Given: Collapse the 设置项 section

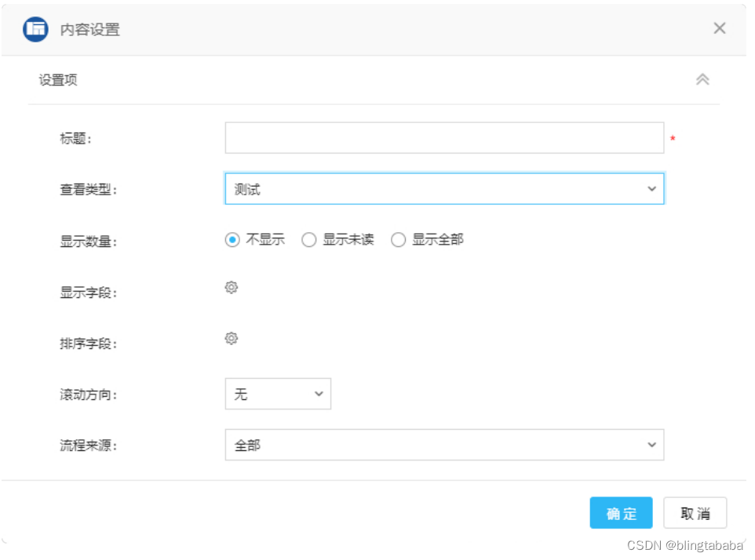Looking at the screenshot, I should tap(702, 79).
